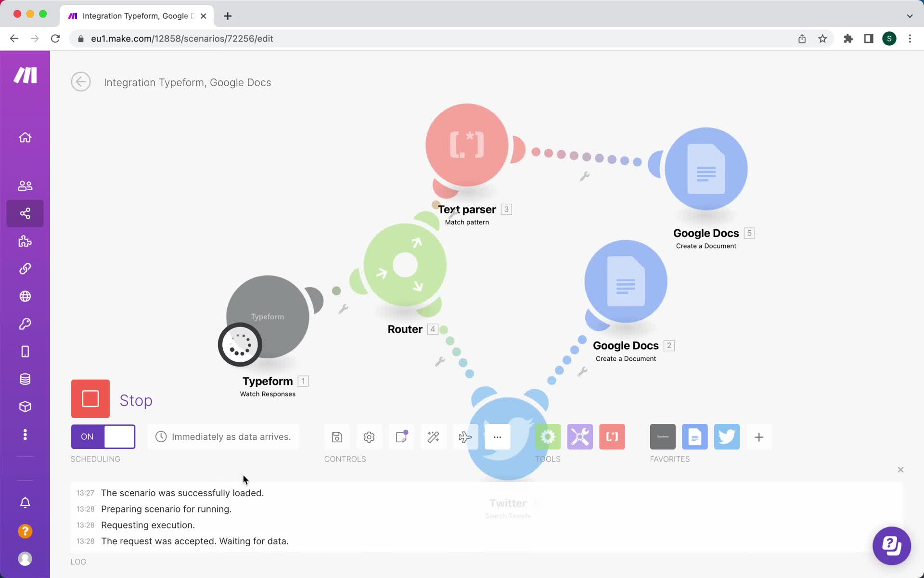
Task: Click filter wrench between Typeform and Router
Action: 343,309
